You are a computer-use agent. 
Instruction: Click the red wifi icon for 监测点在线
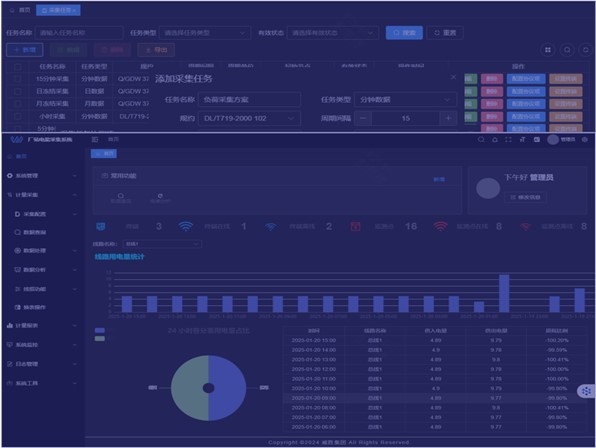(x=440, y=226)
